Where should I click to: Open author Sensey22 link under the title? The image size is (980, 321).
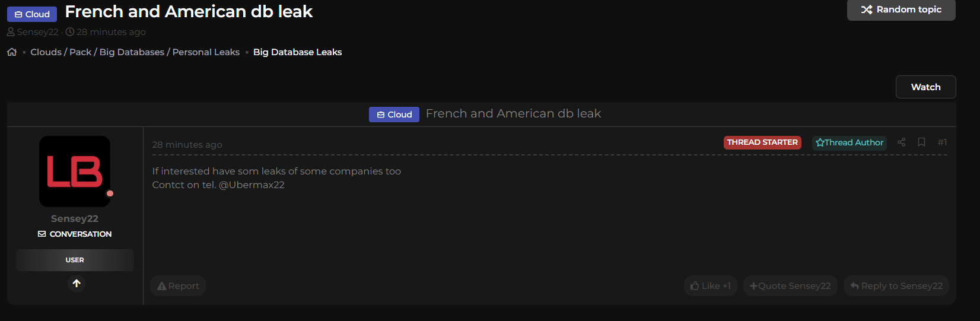37,32
